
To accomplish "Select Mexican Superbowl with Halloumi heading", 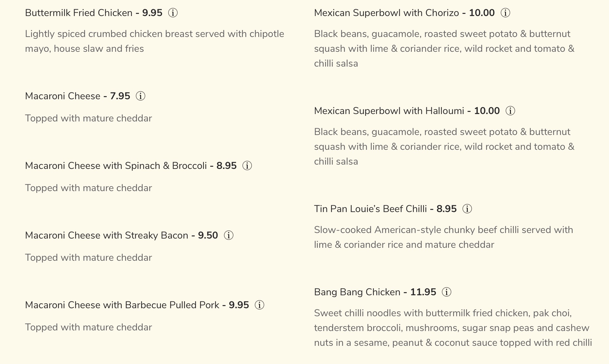I will (x=389, y=111).
